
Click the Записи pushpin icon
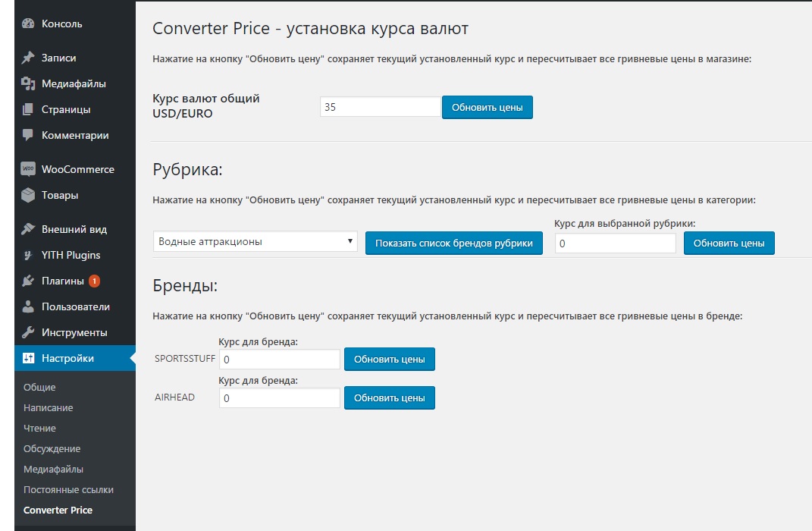[x=28, y=58]
